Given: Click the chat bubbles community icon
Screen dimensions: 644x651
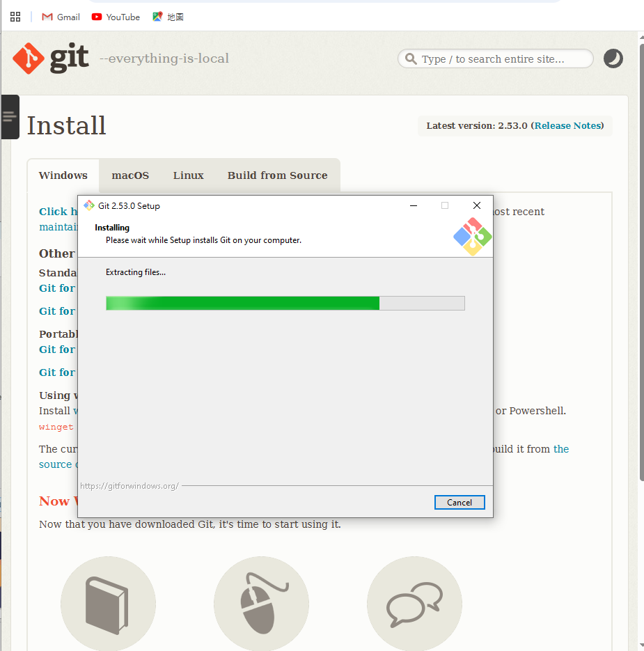Looking at the screenshot, I should point(414,604).
